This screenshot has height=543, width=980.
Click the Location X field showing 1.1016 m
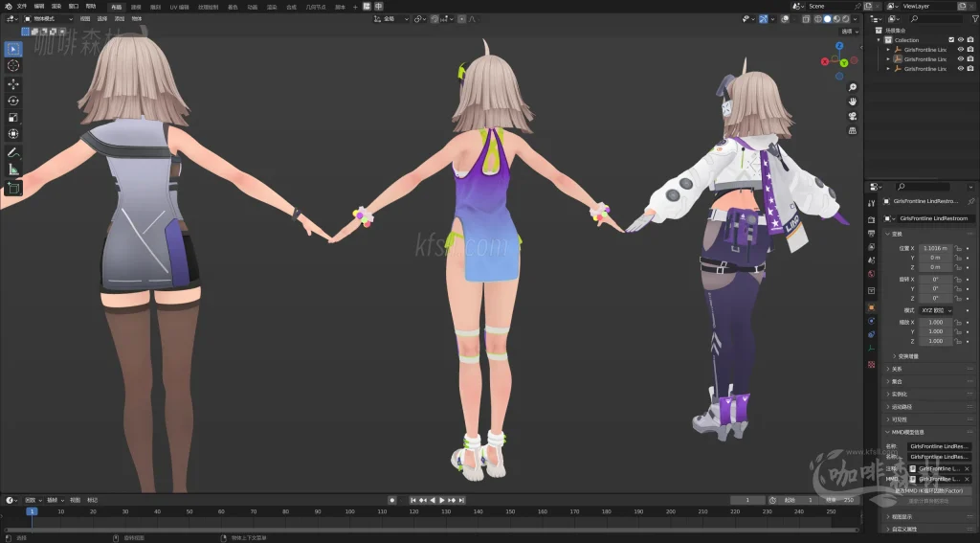click(935, 248)
